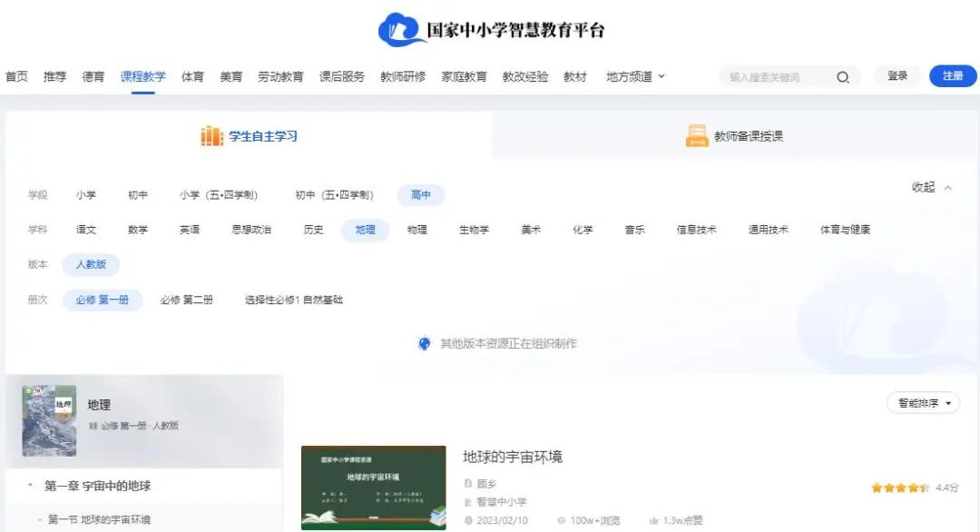The width and height of the screenshot is (980, 532).
Task: Open 推荐 navigation item
Action: pyautogui.click(x=55, y=76)
